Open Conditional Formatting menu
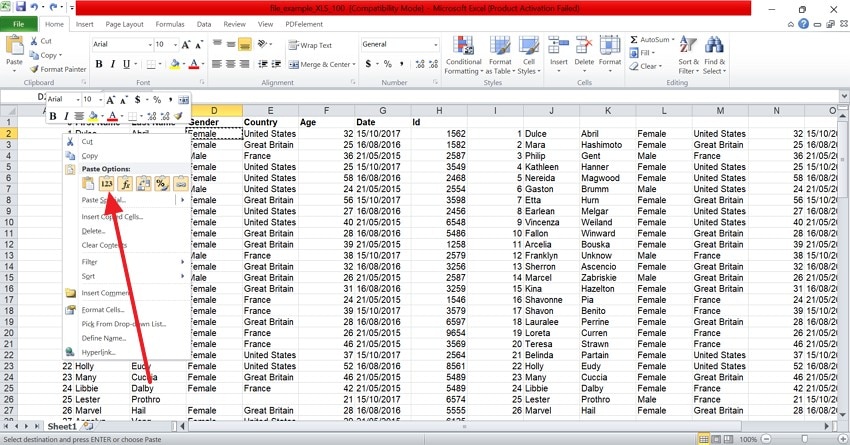Image resolution: width=850 pixels, height=445 pixels. tap(463, 55)
